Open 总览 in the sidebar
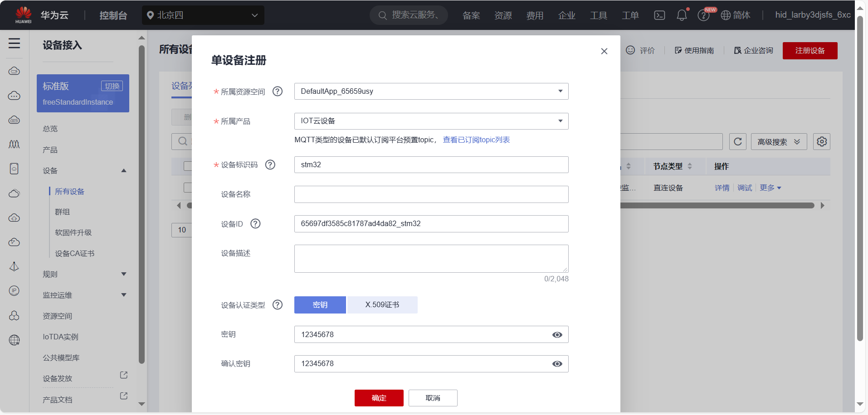The image size is (868, 415). (x=50, y=129)
